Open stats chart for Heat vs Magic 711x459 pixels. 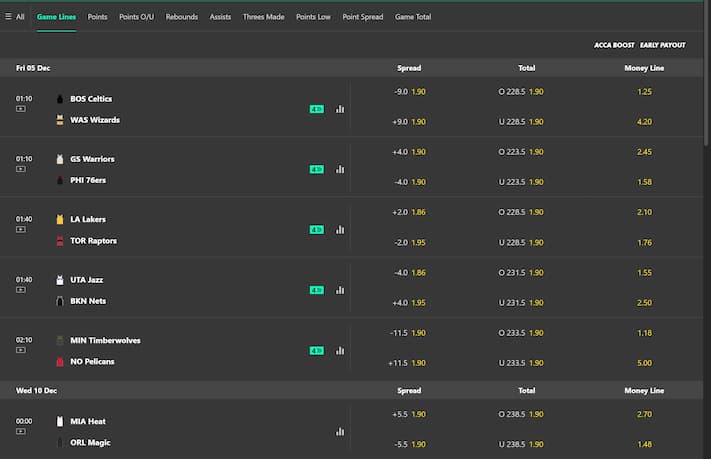(340, 432)
